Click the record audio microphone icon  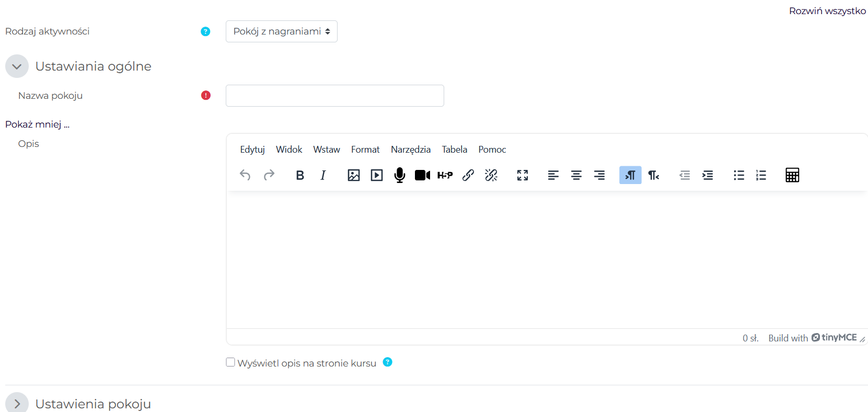click(400, 175)
